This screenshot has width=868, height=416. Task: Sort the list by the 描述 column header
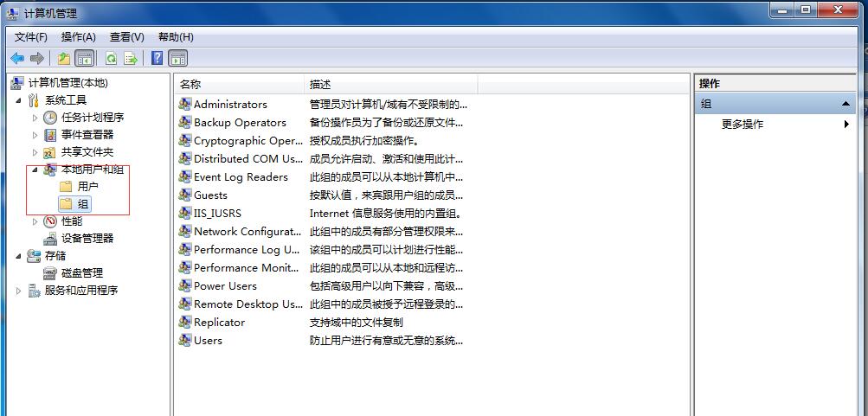(391, 84)
